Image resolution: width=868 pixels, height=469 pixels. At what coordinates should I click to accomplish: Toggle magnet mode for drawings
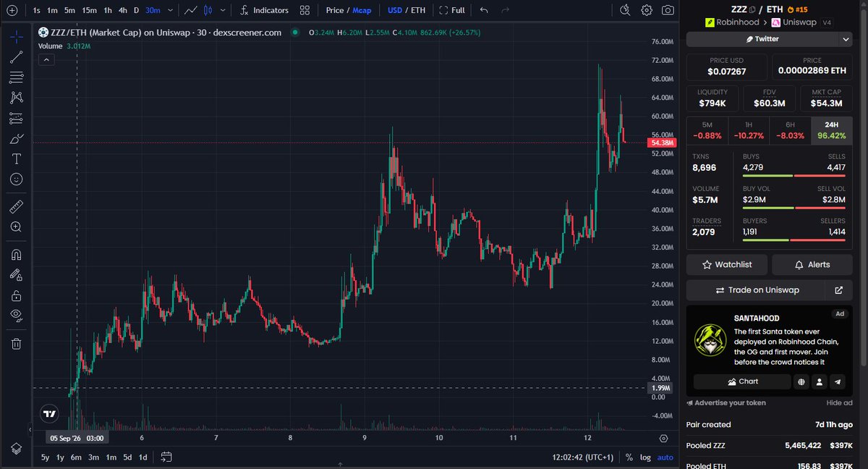[17, 255]
